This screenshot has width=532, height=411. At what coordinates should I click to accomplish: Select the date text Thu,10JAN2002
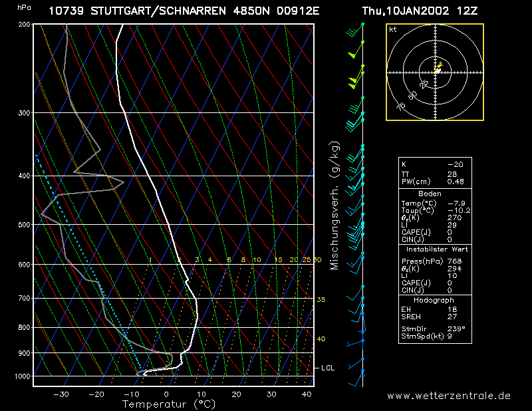click(x=406, y=11)
